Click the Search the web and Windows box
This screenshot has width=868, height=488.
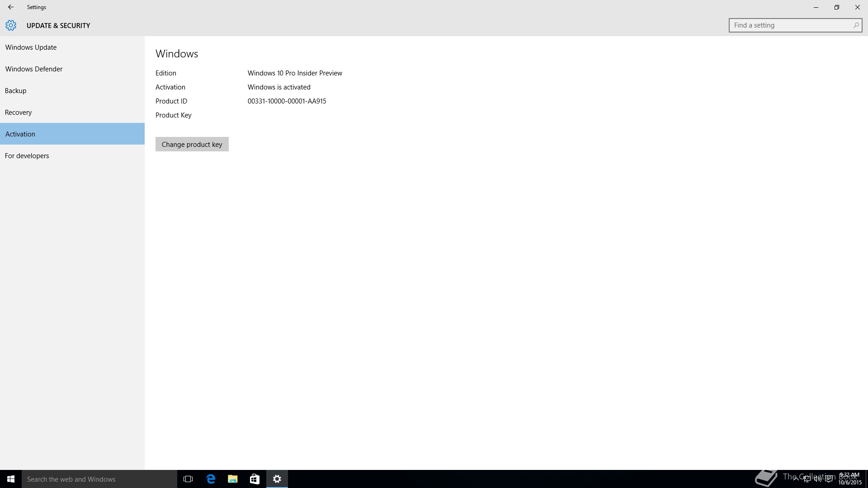tap(99, 479)
